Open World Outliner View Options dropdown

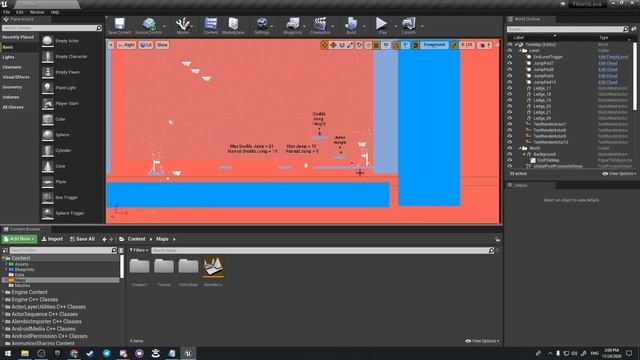(619, 173)
